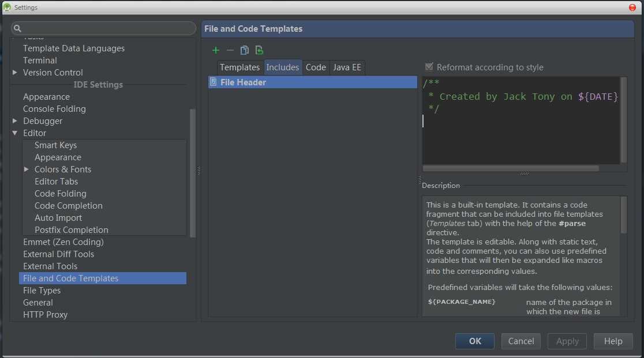Screen dimensions: 644x358
Task: Click the ${PACKAGE_NAME} variable in description
Action: [462, 302]
